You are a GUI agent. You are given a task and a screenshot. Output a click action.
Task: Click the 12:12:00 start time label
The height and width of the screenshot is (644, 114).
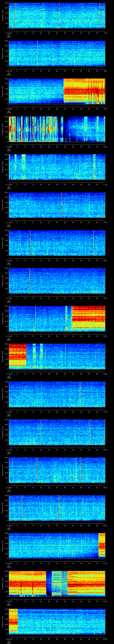(x=9, y=260)
